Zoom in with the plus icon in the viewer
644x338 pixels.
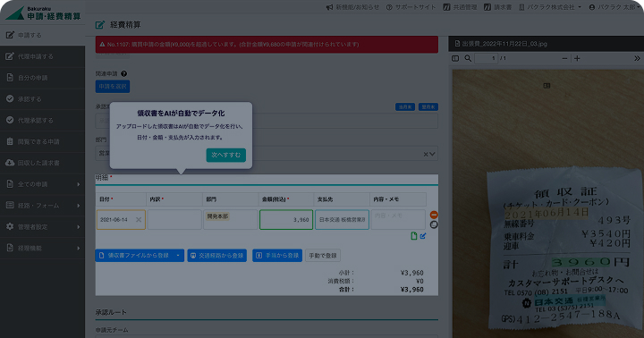pyautogui.click(x=577, y=58)
